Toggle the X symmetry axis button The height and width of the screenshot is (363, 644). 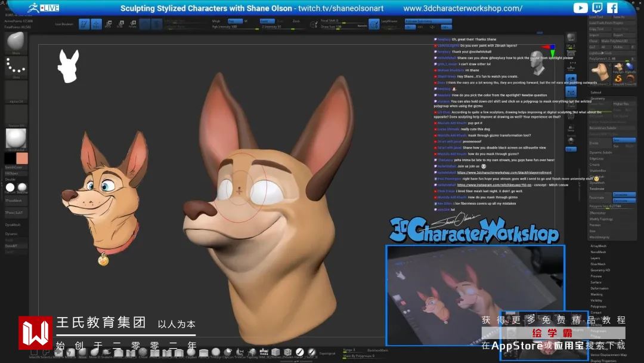click(410, 27)
